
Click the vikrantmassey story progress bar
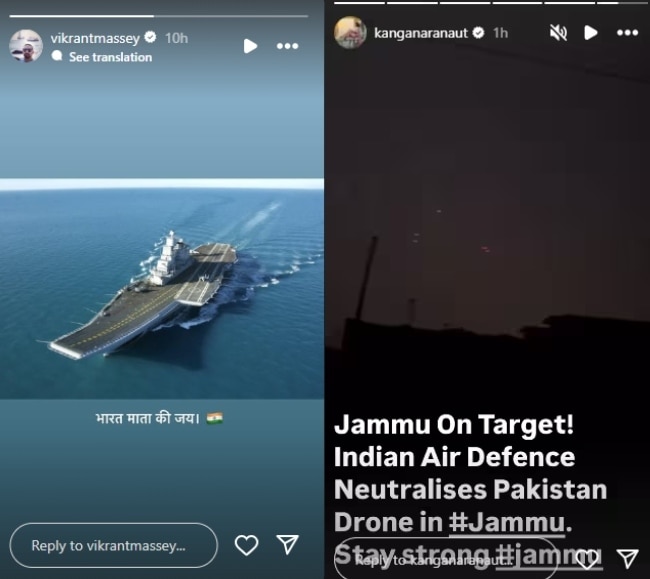(x=159, y=16)
